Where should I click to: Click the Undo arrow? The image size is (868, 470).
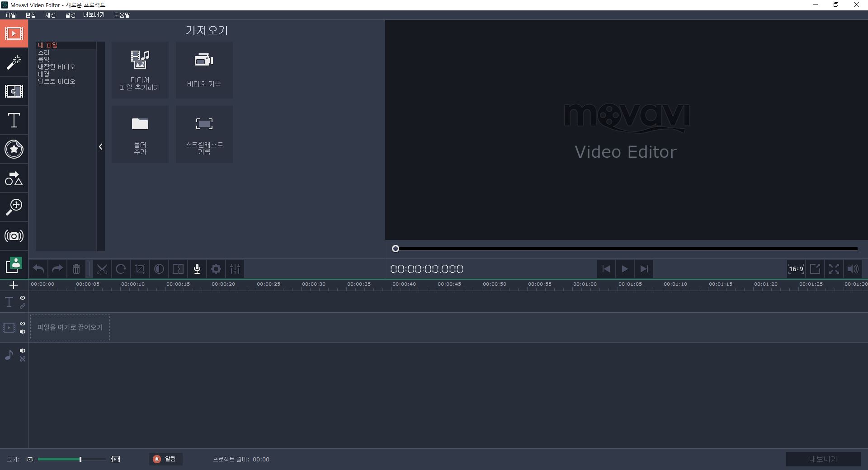coord(38,269)
